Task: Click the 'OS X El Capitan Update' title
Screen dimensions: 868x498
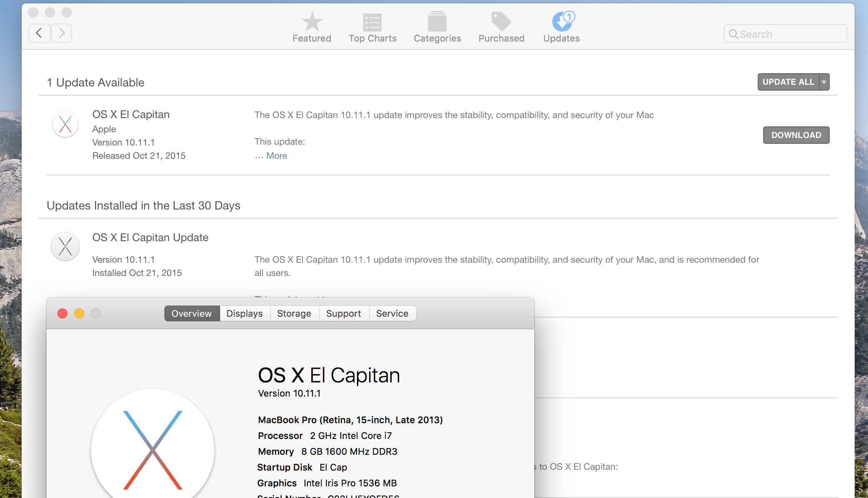Action: 150,237
